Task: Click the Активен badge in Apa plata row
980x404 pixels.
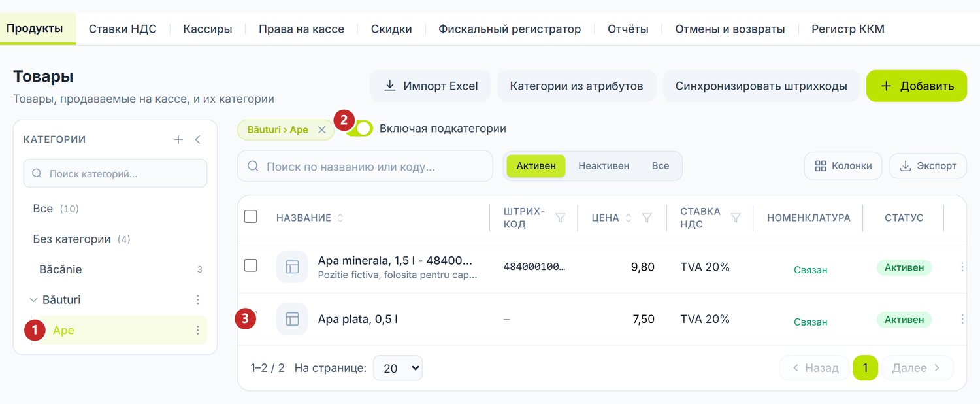Action: pos(904,320)
